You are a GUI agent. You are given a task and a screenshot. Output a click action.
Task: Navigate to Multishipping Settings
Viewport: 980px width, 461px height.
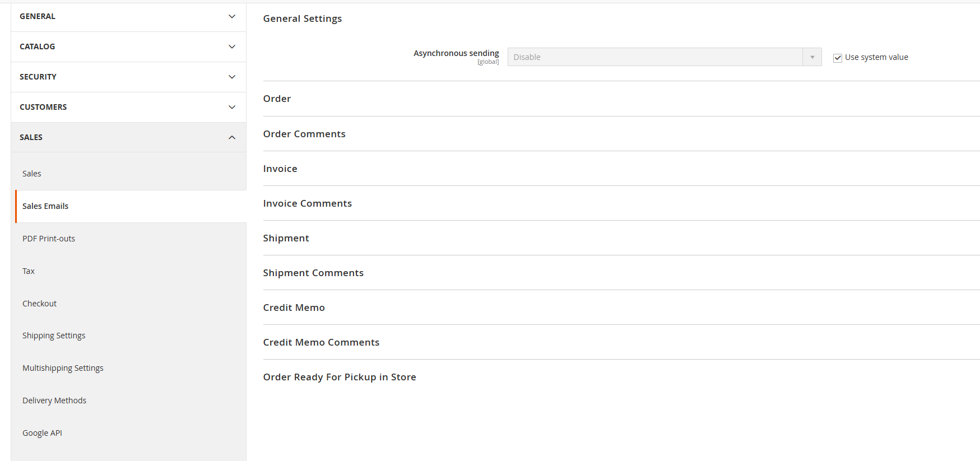63,368
